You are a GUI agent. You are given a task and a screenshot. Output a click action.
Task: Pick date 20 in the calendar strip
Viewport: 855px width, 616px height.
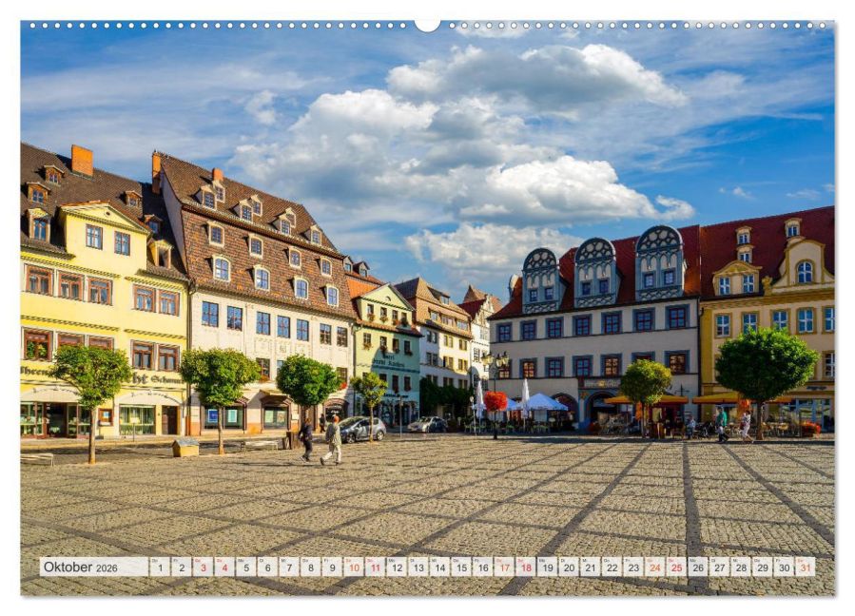point(569,567)
